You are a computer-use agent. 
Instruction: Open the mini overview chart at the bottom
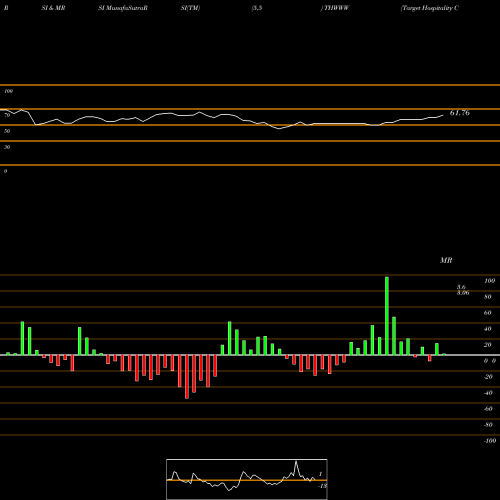point(247,479)
